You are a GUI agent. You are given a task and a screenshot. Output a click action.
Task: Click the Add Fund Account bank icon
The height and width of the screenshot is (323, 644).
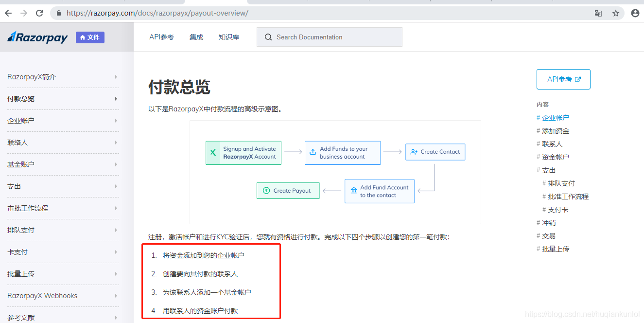pos(353,191)
